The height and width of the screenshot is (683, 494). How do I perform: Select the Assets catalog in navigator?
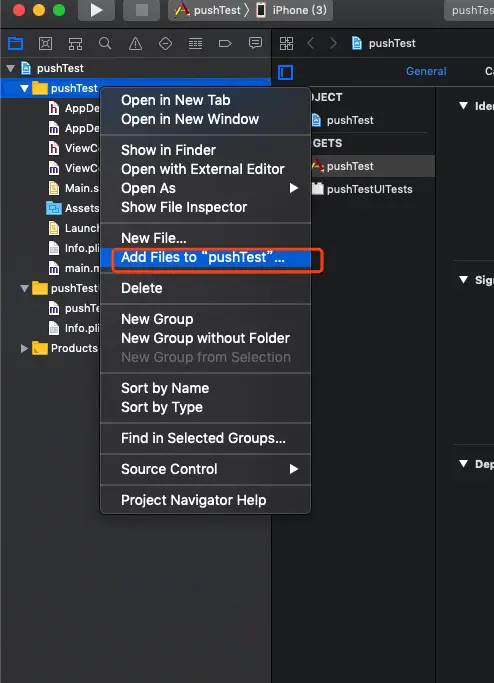(73, 208)
